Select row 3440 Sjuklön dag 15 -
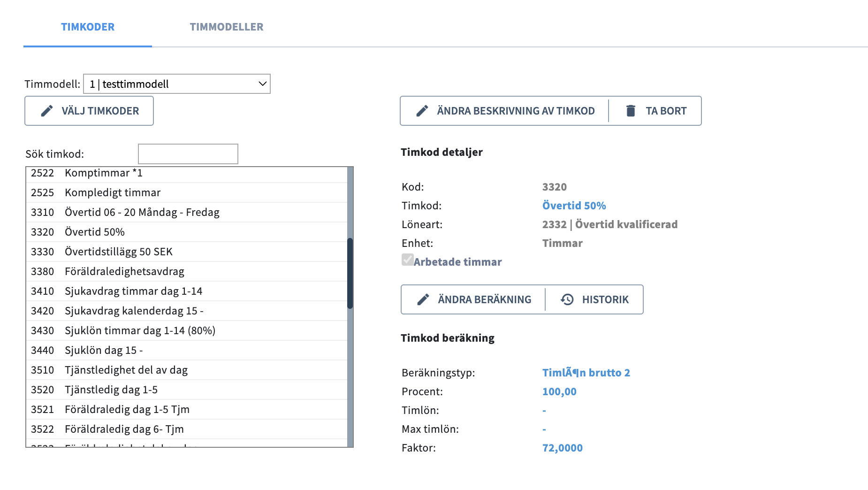Viewport: 868px width, 490px height. [187, 350]
